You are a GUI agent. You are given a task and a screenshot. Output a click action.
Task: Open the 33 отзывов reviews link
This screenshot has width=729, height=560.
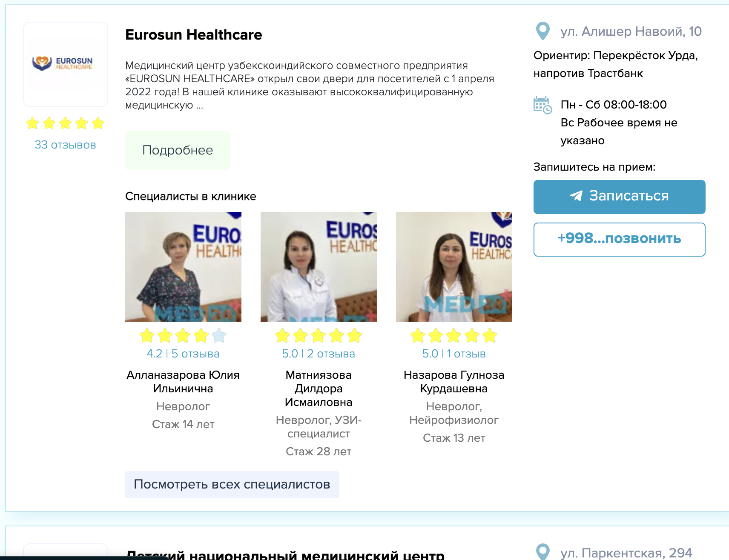65,145
